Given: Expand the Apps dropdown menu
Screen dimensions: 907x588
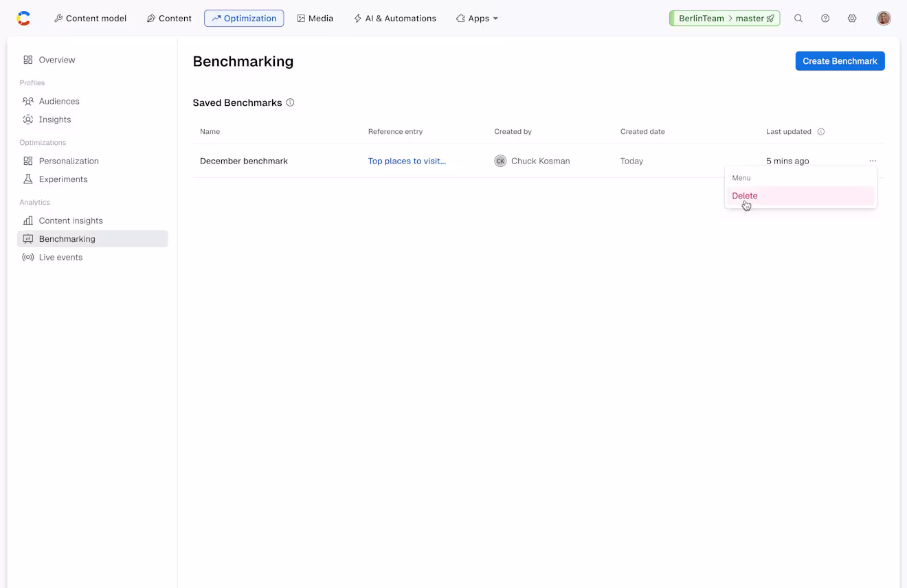Looking at the screenshot, I should (477, 19).
